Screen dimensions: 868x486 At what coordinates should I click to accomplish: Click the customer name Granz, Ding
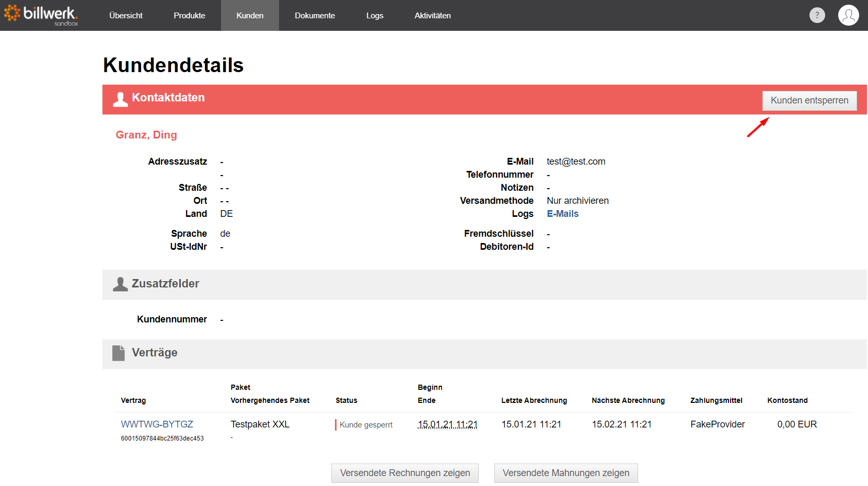click(x=146, y=135)
